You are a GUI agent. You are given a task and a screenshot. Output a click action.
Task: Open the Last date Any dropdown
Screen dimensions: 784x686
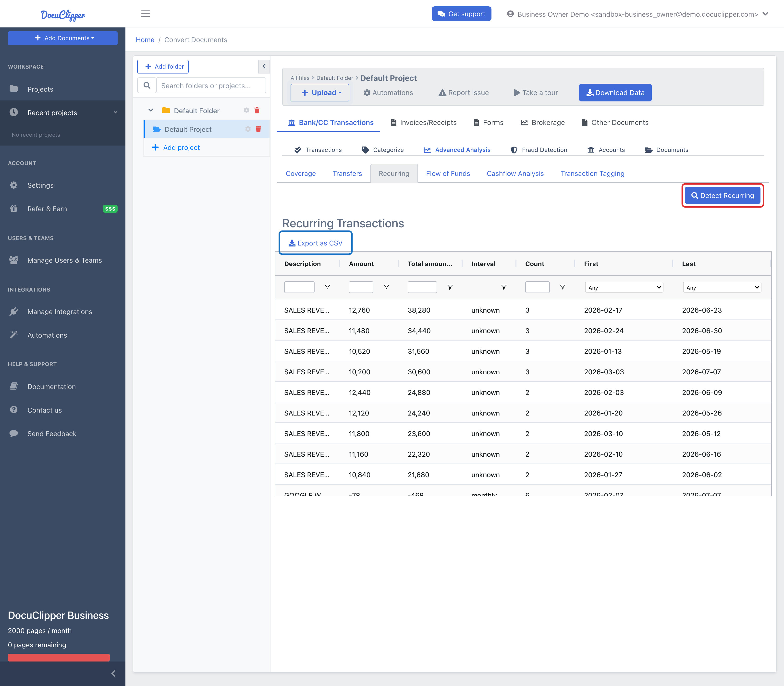[x=722, y=287]
